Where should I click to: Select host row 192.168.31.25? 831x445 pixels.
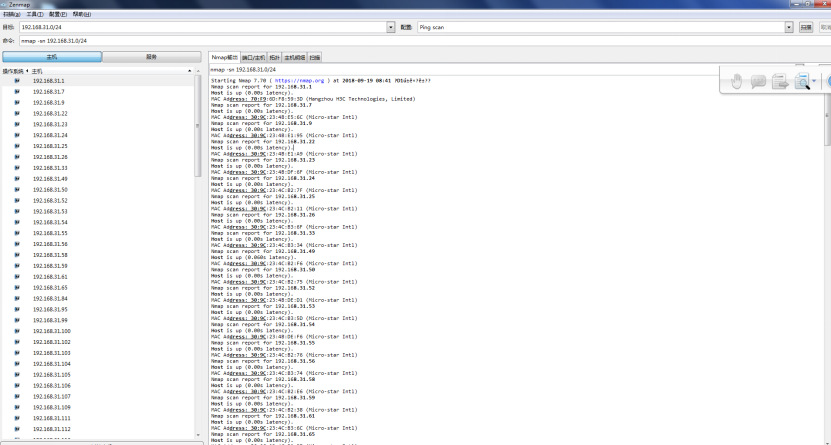click(98, 146)
